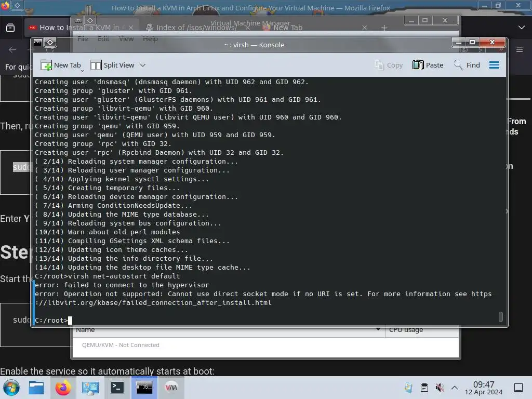Expand the Split View dropdown arrow
The image size is (532, 399).
pos(143,65)
